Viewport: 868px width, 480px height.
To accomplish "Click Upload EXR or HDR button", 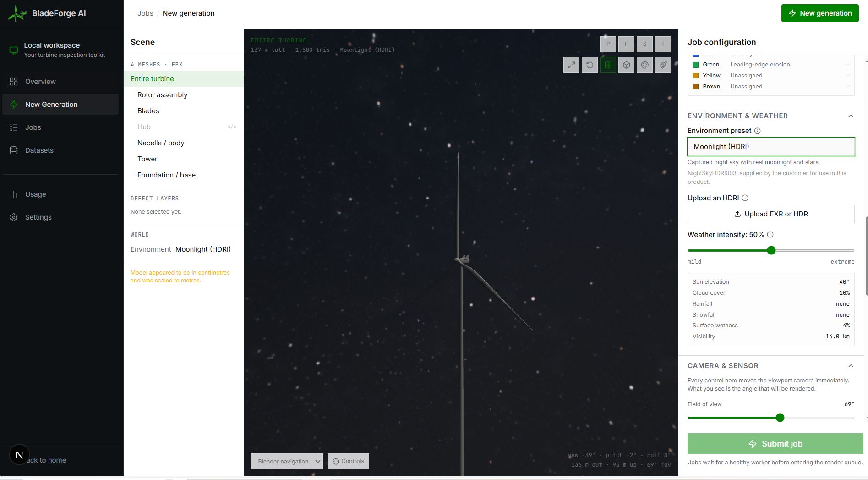I will (x=771, y=214).
